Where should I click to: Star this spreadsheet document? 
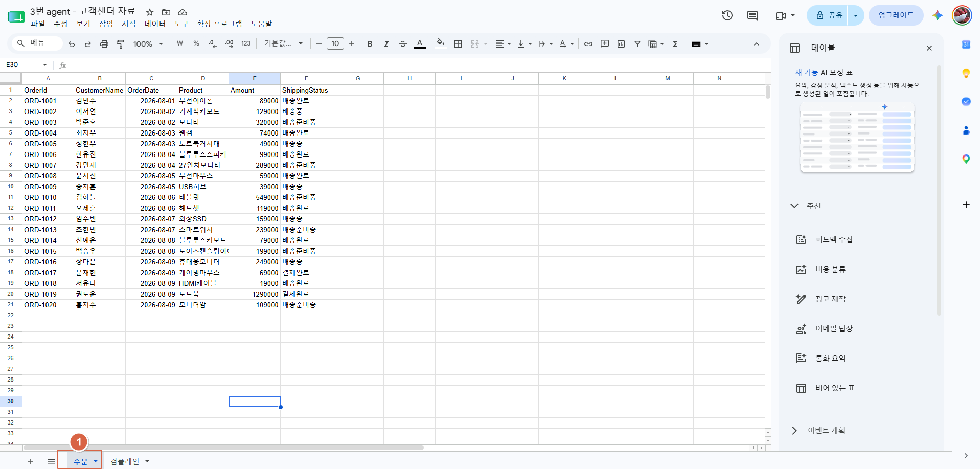coord(150,12)
